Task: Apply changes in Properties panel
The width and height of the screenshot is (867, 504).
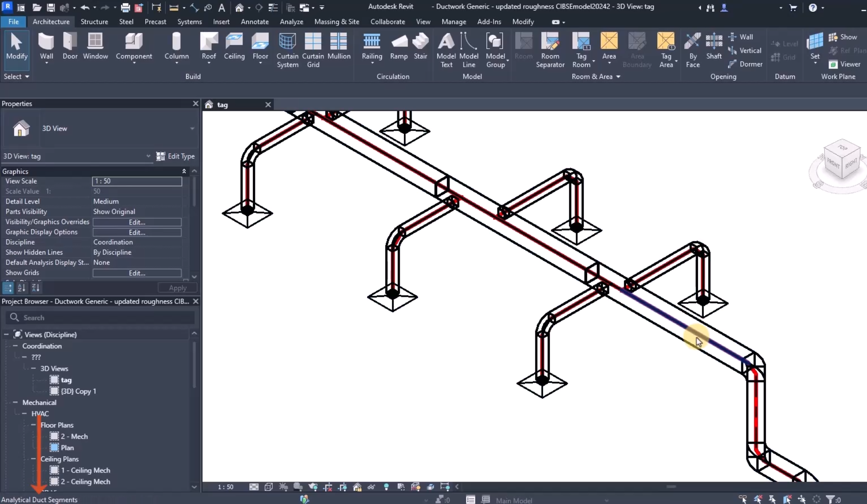Action: pos(177,287)
